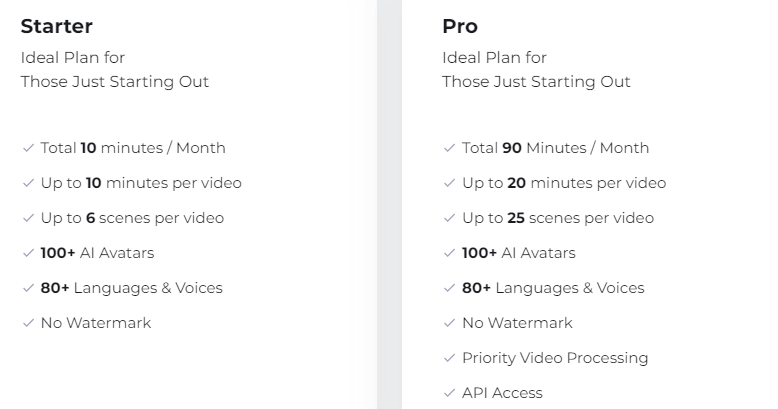Click checkmark beside Total 10 minutes / Month
The width and height of the screenshot is (778, 409).
28,148
